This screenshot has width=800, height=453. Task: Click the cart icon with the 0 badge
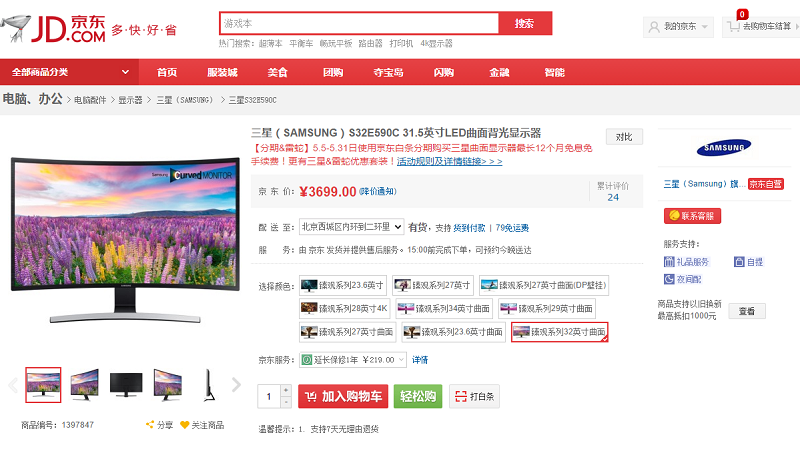734,27
